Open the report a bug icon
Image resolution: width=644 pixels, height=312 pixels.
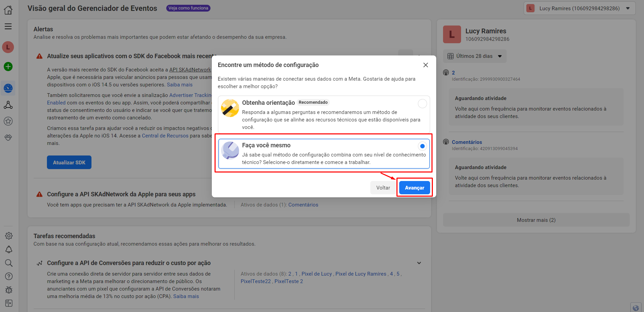pos(9,290)
